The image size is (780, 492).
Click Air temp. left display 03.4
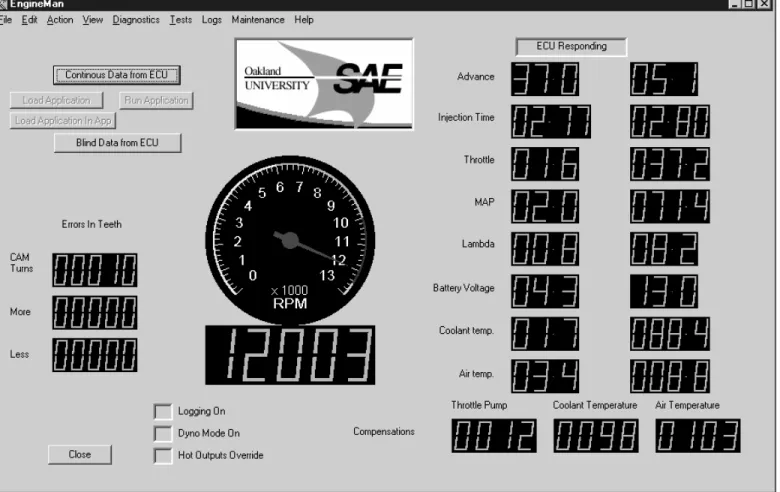point(545,377)
